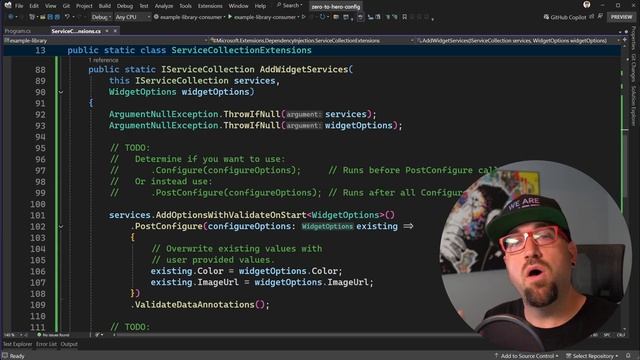Viewport: 640px width, 360px height.
Task: Switch to the Program.cs tab
Action: point(18,31)
